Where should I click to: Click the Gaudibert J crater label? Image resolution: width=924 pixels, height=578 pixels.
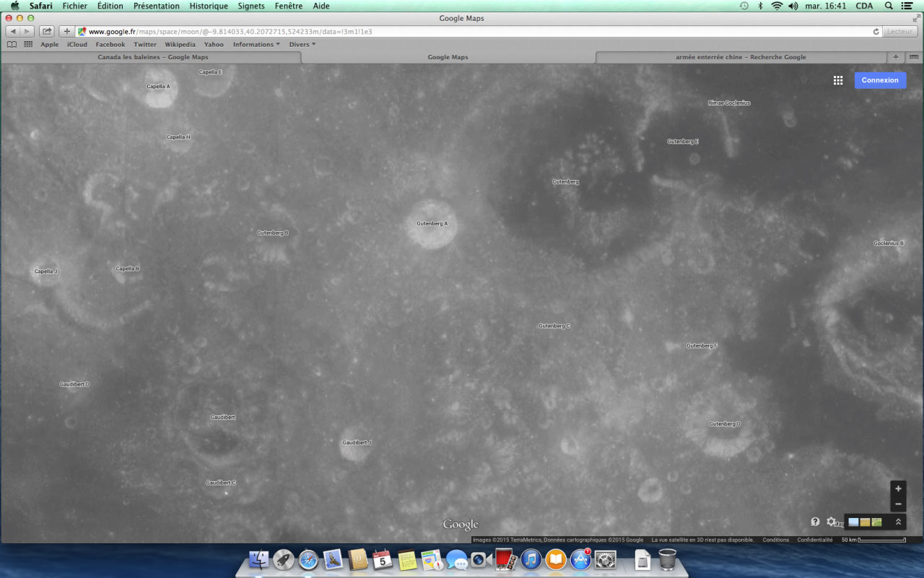coord(357,443)
